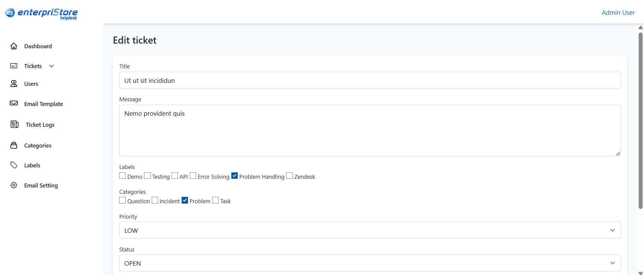Open the Ticket Logs menu item
This screenshot has width=644, height=275.
coord(40,125)
